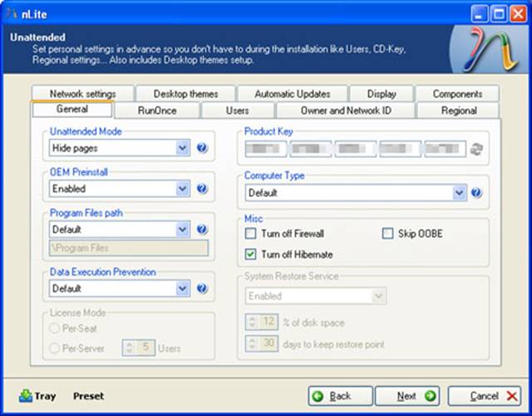This screenshot has width=532, height=416.
Task: Click help icon beside Data Execution Prevention
Action: pos(202,289)
